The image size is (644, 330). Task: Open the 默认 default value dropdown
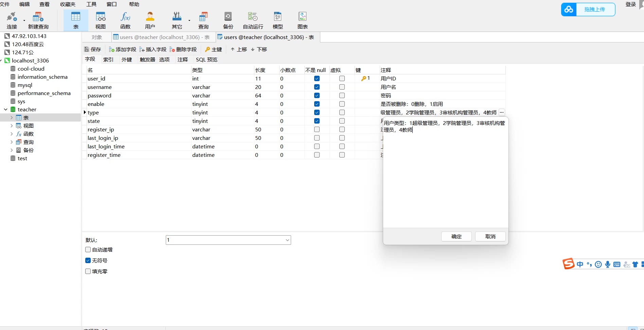(287, 240)
